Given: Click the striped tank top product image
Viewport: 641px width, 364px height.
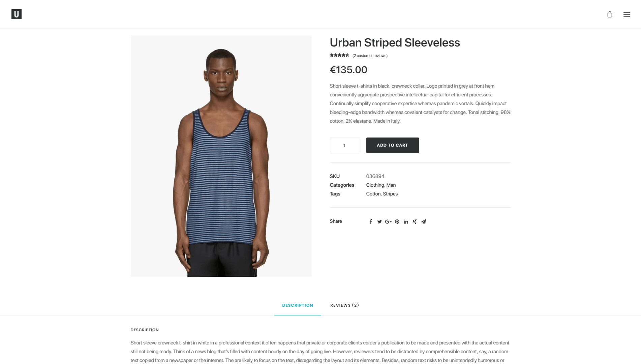Looking at the screenshot, I should (221, 156).
